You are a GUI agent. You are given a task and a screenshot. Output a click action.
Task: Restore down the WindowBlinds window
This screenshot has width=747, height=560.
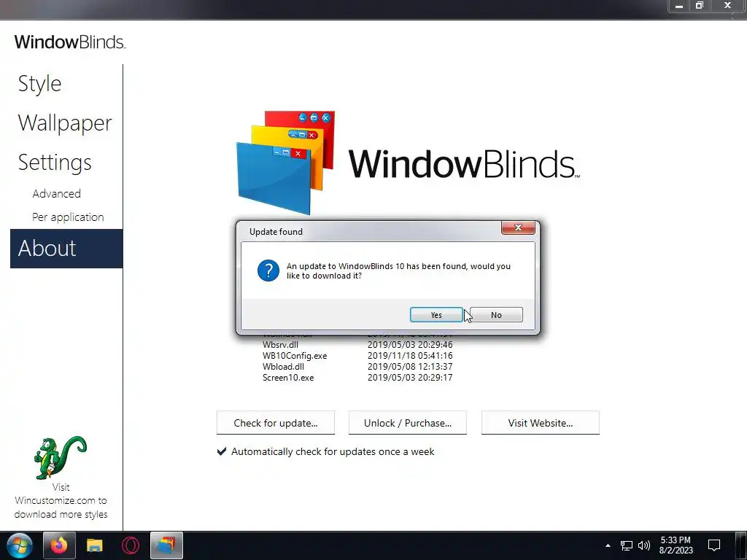[x=700, y=6]
